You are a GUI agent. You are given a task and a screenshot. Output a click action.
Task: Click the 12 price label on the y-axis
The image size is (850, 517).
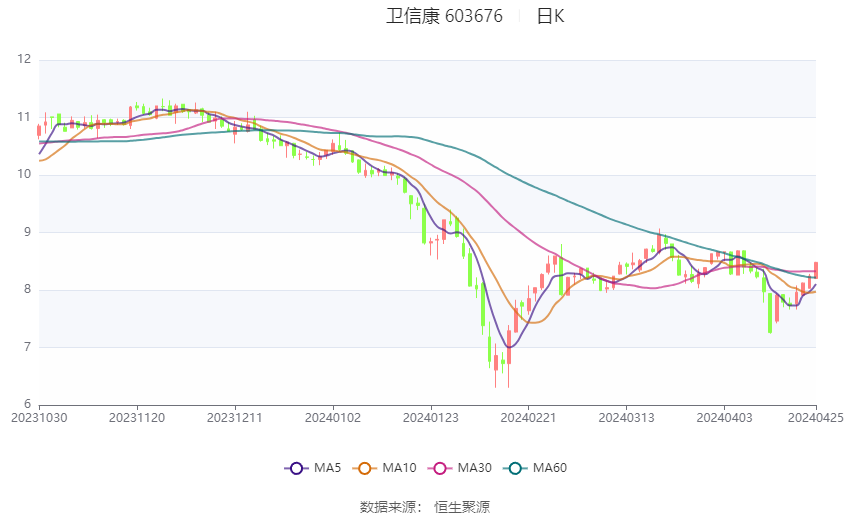coord(24,59)
